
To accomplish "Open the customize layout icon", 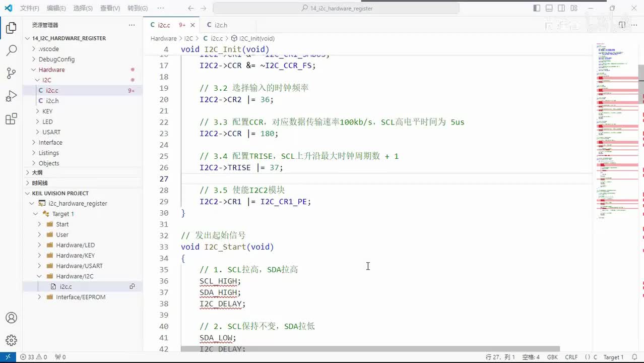I will (x=574, y=8).
